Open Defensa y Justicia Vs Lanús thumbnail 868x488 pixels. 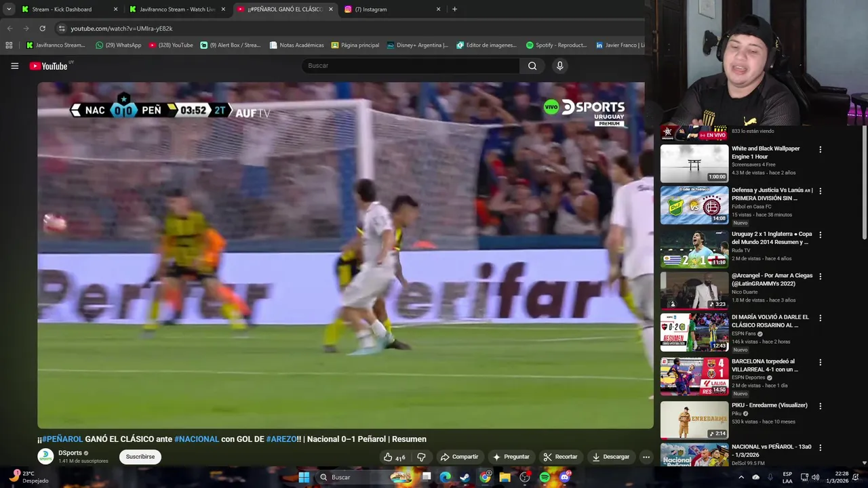tap(694, 205)
